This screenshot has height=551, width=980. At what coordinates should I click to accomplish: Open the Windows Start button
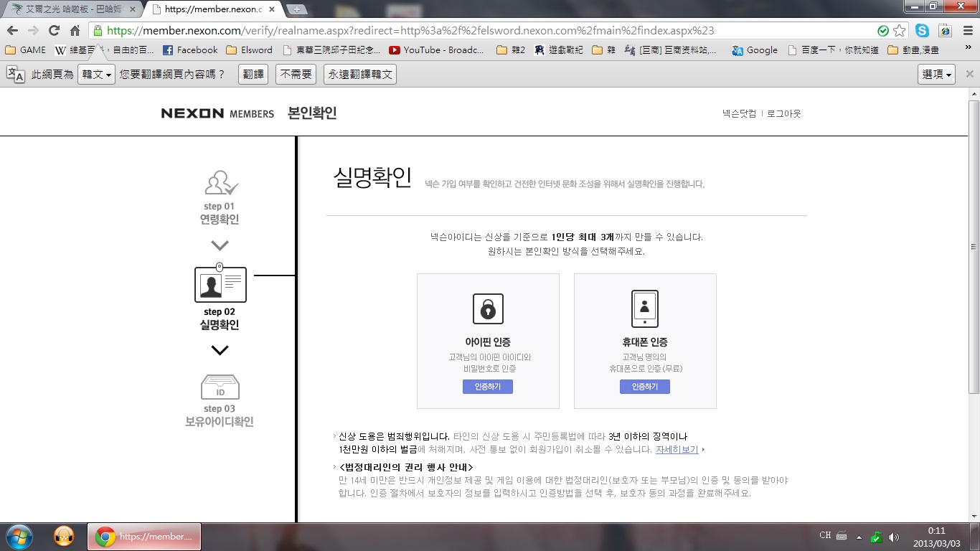[19, 536]
